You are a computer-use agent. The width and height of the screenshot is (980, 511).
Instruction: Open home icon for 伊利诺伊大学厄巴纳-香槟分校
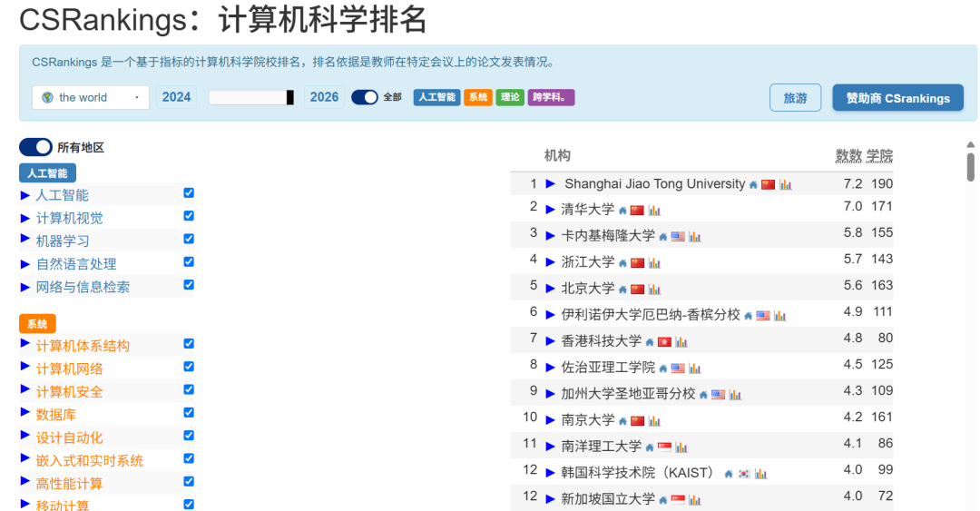point(748,316)
